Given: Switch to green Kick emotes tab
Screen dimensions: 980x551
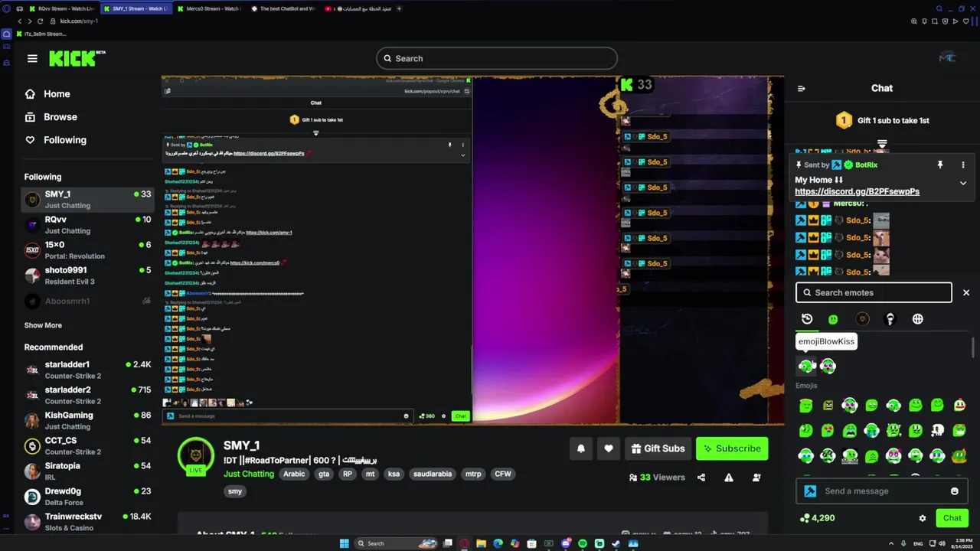Looking at the screenshot, I should (833, 319).
